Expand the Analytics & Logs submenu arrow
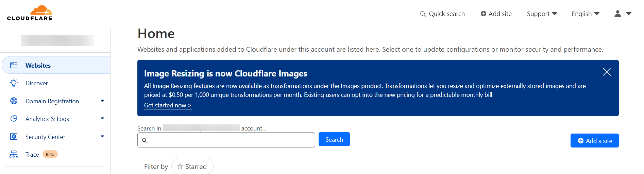The image size is (644, 174). click(x=102, y=119)
